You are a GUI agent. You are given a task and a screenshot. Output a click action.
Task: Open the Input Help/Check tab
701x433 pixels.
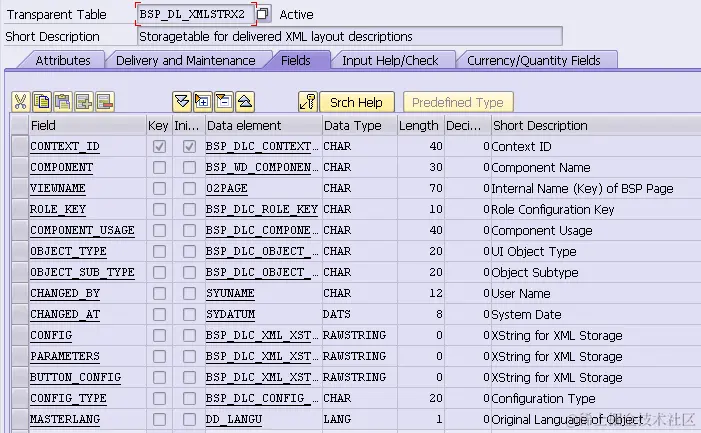click(390, 60)
